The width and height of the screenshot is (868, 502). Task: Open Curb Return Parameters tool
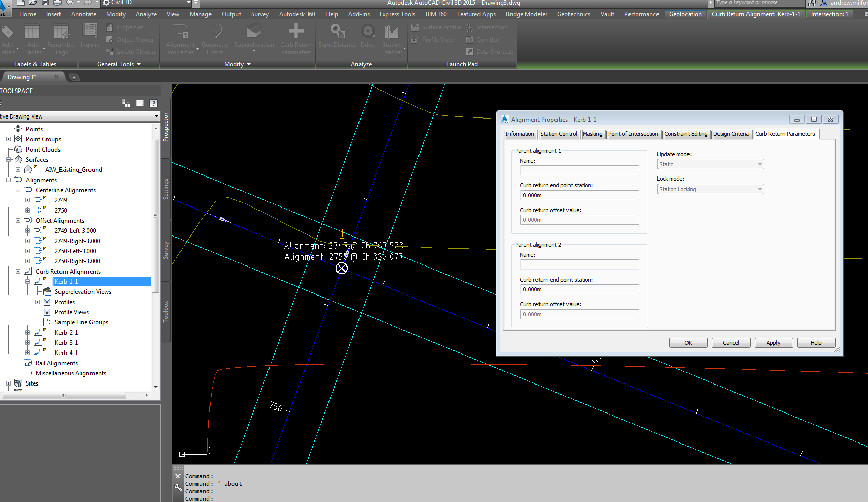[x=296, y=39]
